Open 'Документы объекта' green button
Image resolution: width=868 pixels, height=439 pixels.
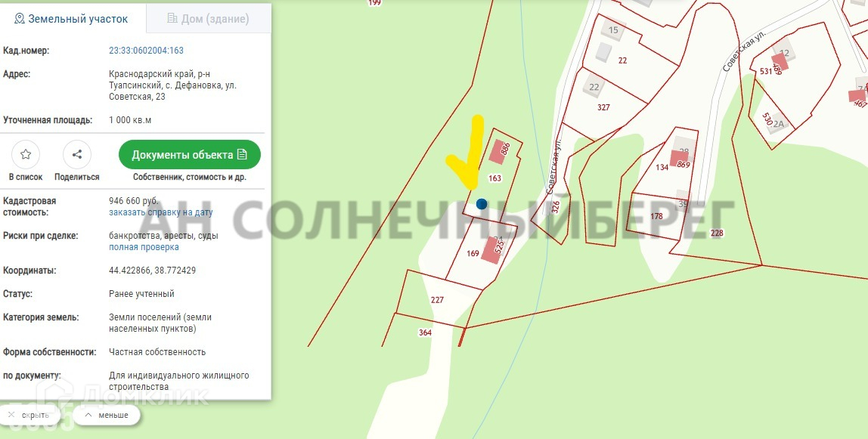coord(189,155)
